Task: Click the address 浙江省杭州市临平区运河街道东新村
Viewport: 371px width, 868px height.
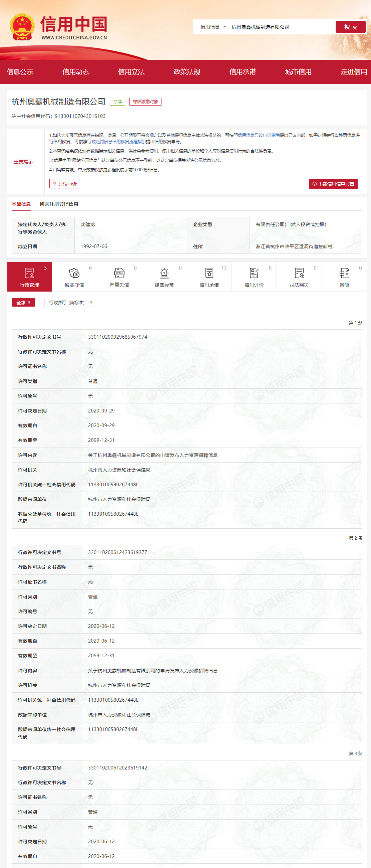Action: [295, 247]
